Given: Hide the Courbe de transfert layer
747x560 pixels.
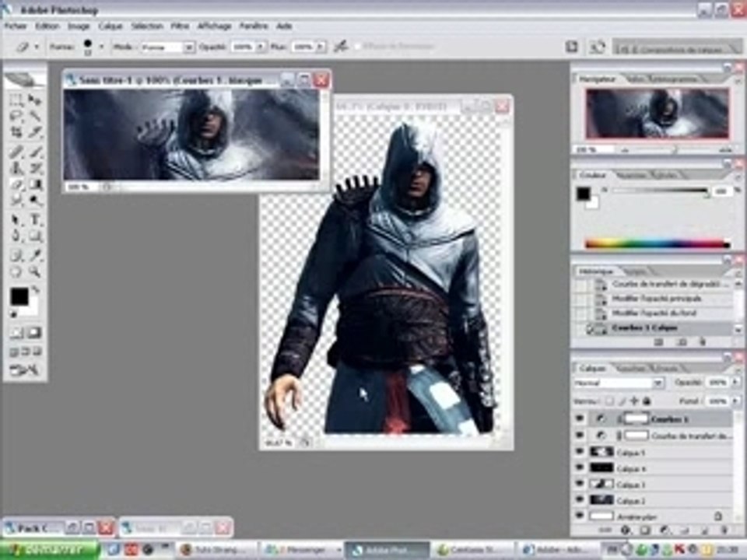Looking at the screenshot, I should [x=580, y=436].
